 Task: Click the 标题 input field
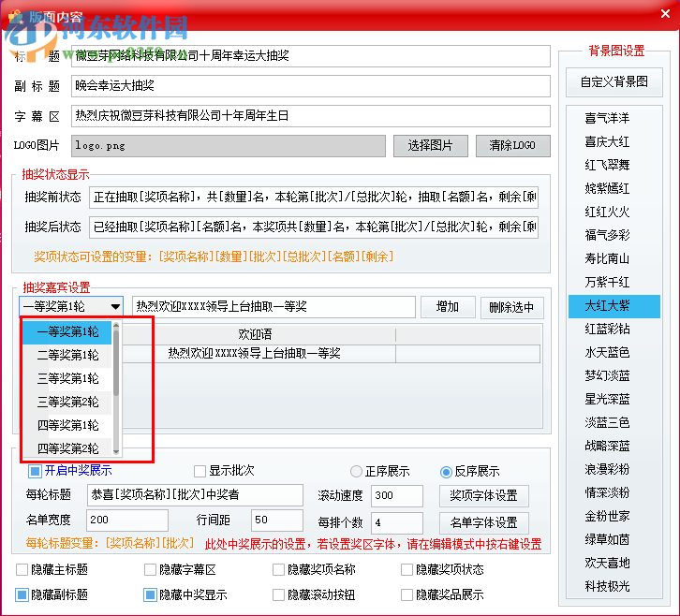(311, 56)
